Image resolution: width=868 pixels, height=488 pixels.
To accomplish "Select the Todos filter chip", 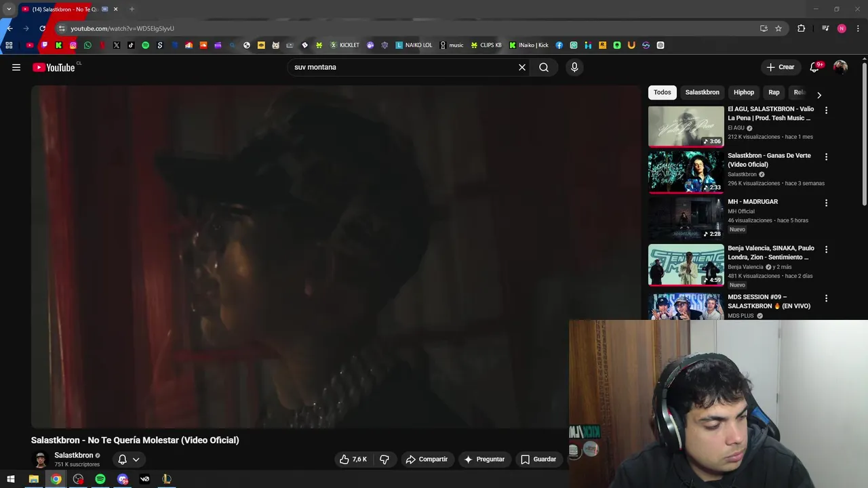I will 663,92.
